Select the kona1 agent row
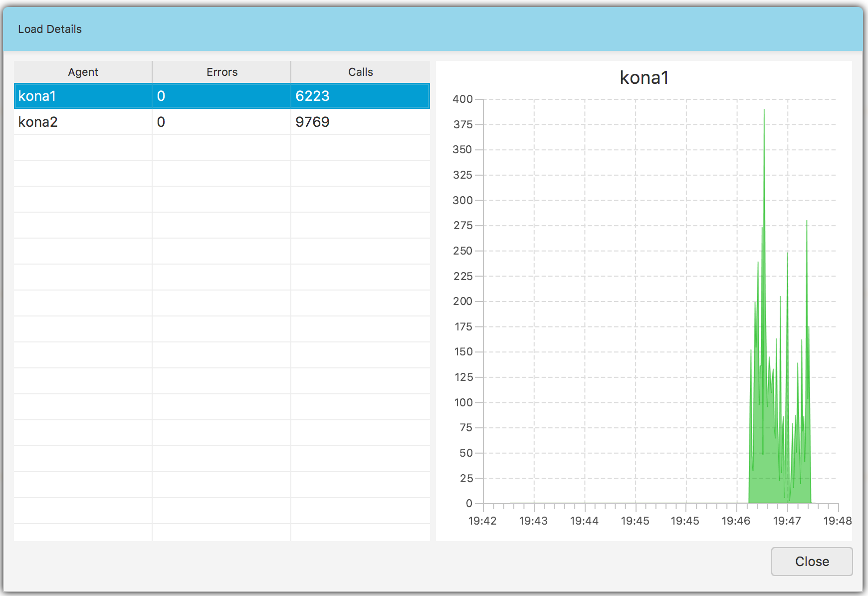This screenshot has height=596, width=868. point(221,96)
